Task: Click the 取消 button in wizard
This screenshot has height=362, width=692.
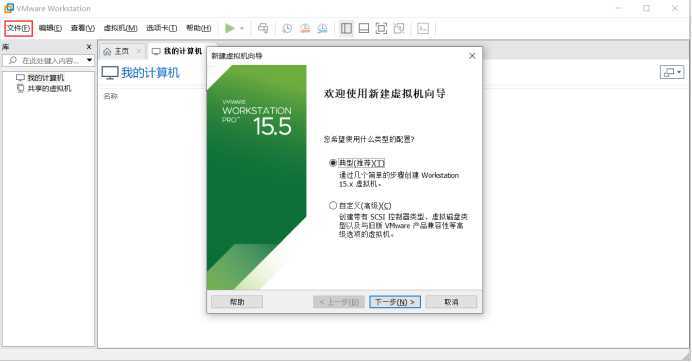Action: pyautogui.click(x=451, y=302)
